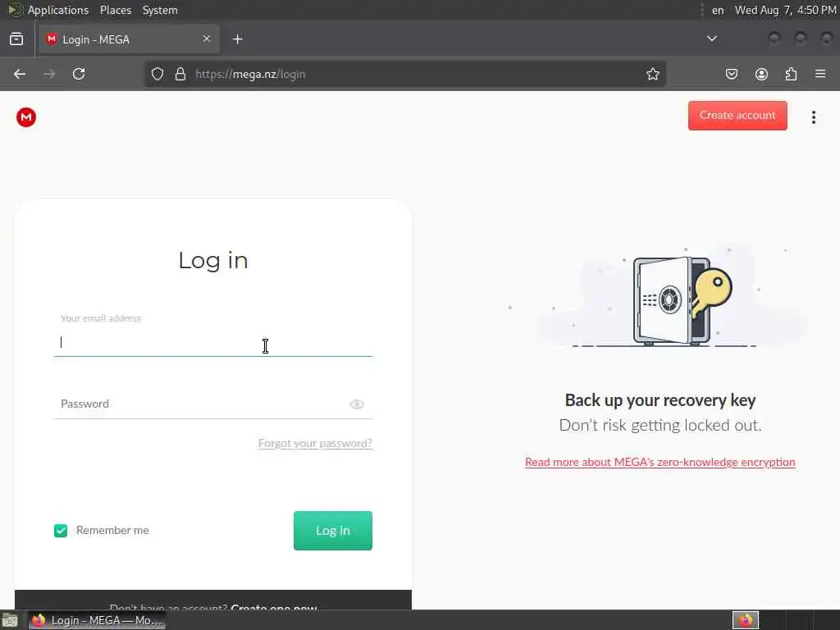Click the padlock site security icon
840x630 pixels.
pyautogui.click(x=180, y=74)
